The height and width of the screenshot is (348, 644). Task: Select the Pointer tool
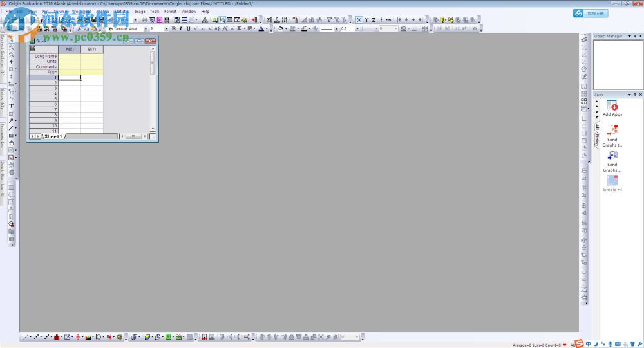(x=11, y=40)
